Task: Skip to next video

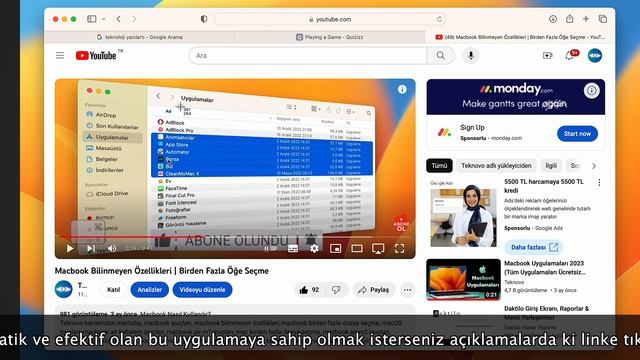Action: pos(91,248)
